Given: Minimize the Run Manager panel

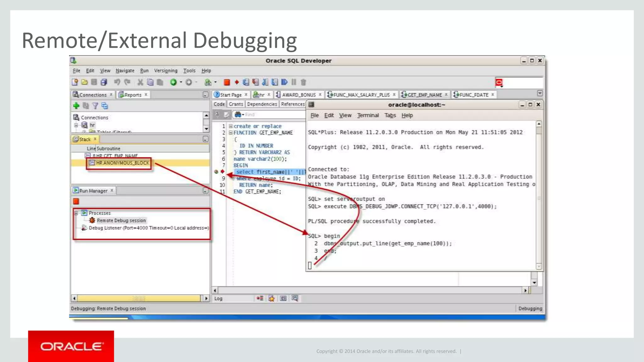Looking at the screenshot, I should pyautogui.click(x=205, y=190).
